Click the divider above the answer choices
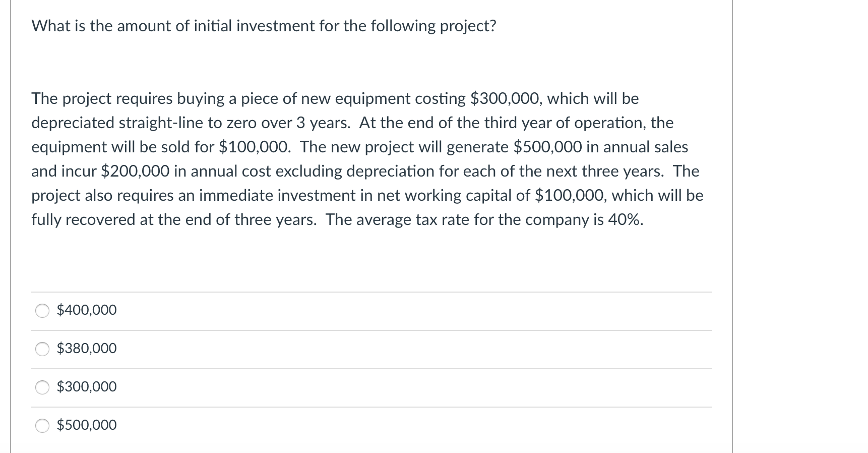The image size is (868, 453). click(372, 292)
